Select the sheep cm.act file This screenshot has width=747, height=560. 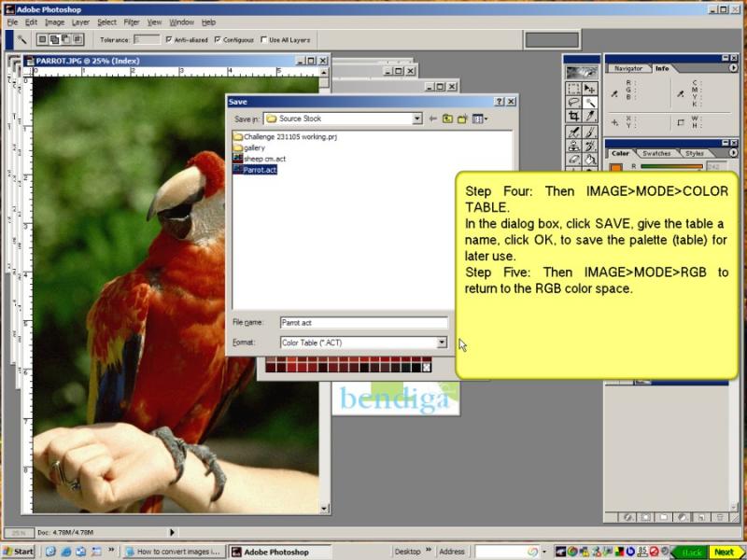click(x=260, y=159)
